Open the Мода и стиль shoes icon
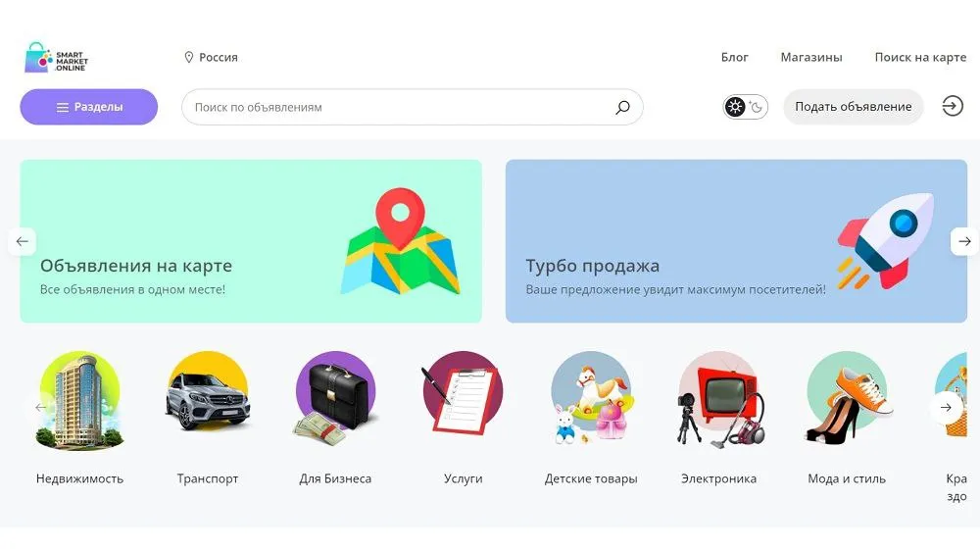 pyautogui.click(x=846, y=400)
